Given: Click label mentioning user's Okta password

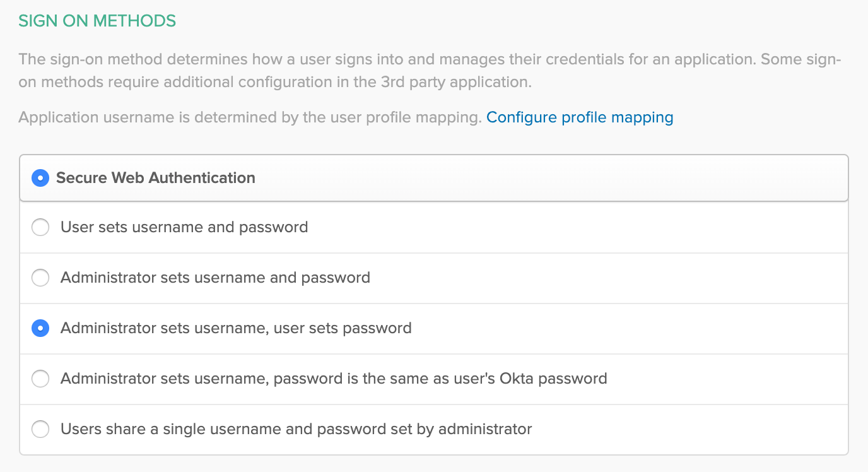Looking at the screenshot, I should [334, 379].
